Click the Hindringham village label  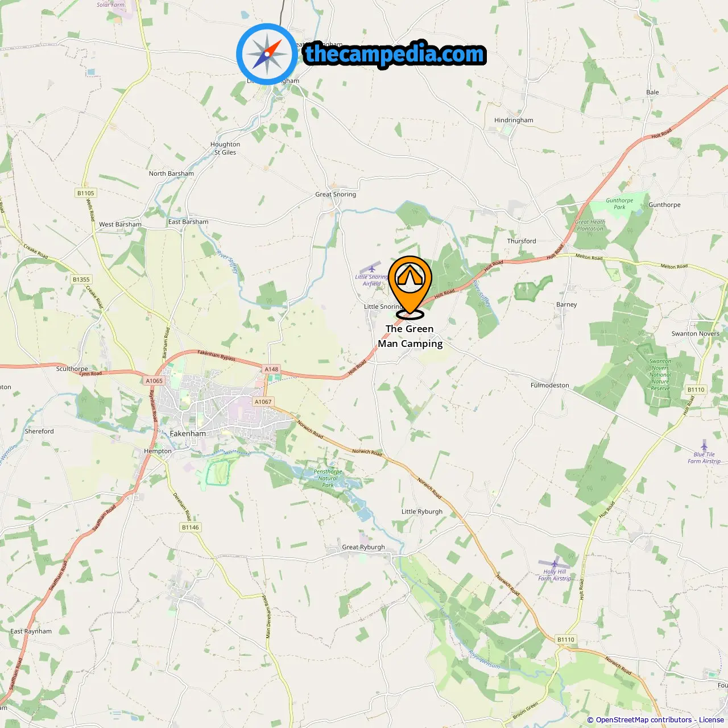514,120
